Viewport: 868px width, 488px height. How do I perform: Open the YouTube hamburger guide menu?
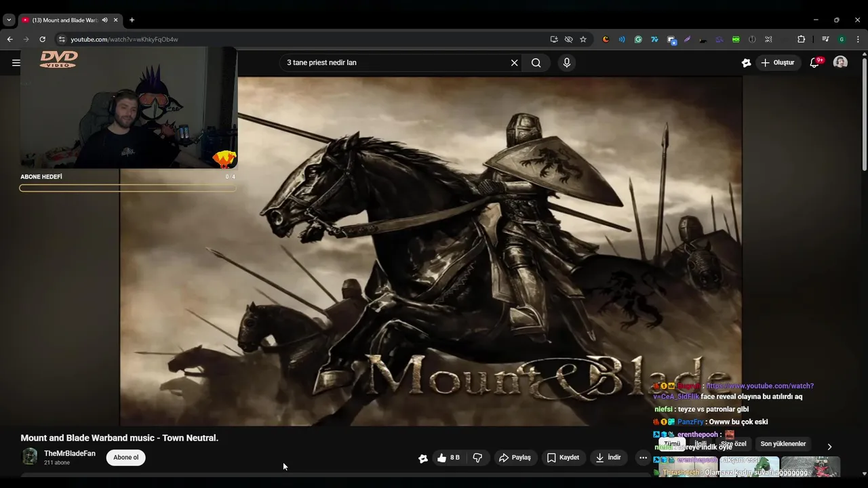pyautogui.click(x=16, y=63)
